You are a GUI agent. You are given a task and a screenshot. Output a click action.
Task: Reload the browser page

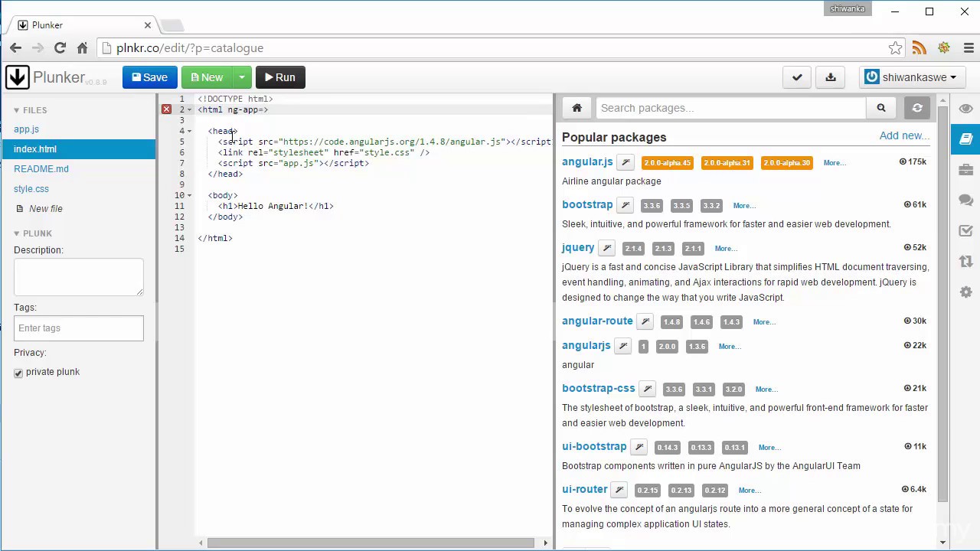pyautogui.click(x=60, y=48)
